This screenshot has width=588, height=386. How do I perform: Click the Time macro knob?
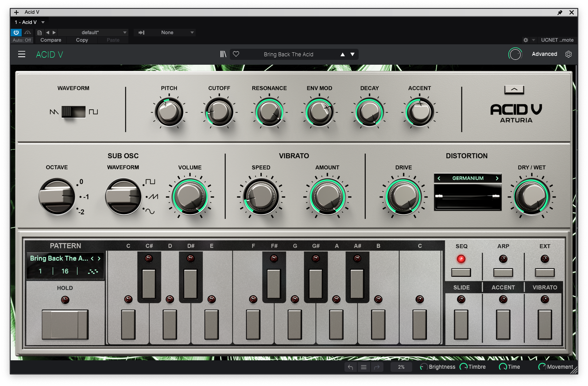pos(503,367)
